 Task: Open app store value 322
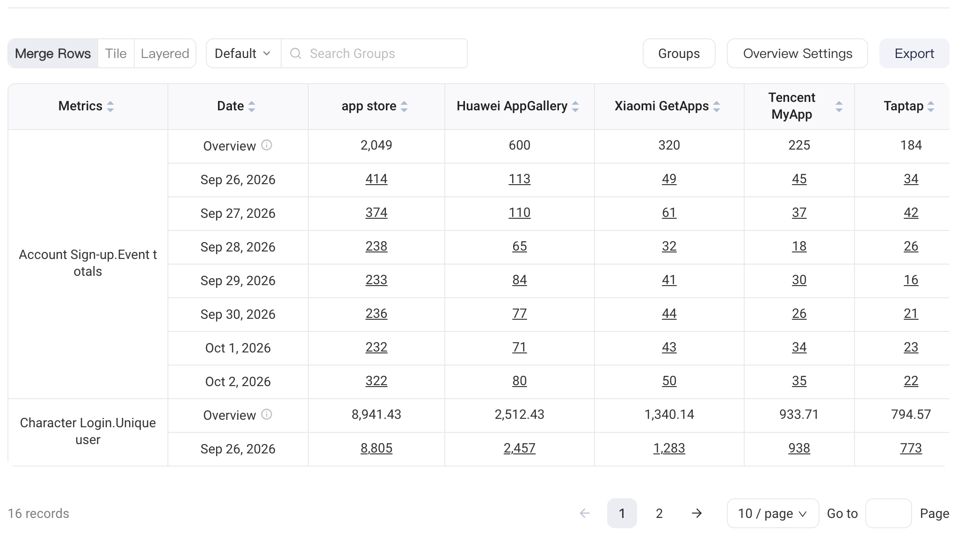[x=377, y=381]
